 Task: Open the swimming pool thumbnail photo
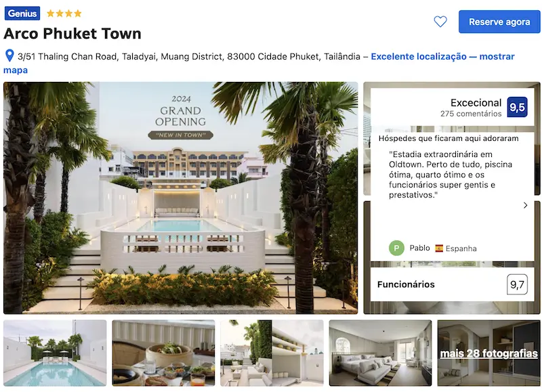pyautogui.click(x=55, y=353)
